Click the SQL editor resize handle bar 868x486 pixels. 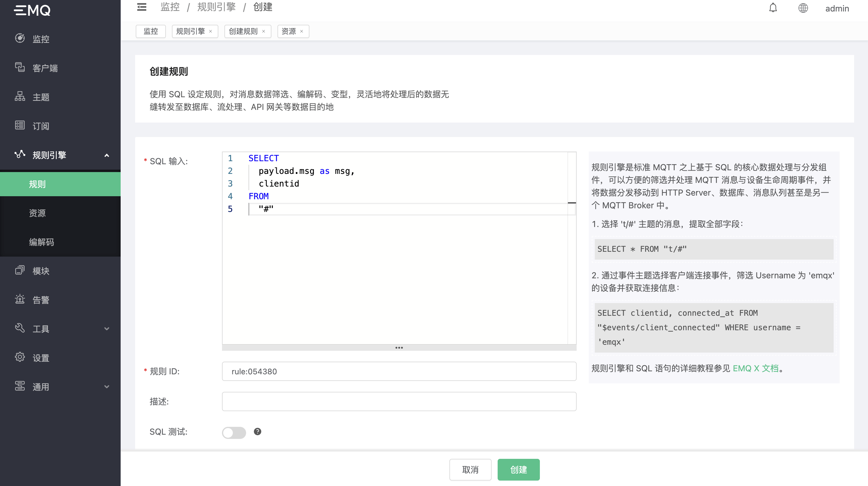tap(399, 347)
